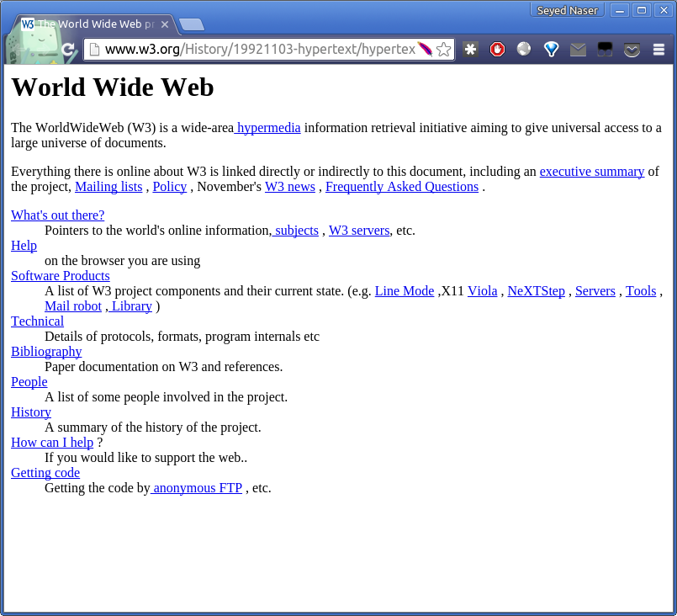The height and width of the screenshot is (616, 677).
Task: Click the W3 favicon on the tab
Action: pyautogui.click(x=27, y=24)
